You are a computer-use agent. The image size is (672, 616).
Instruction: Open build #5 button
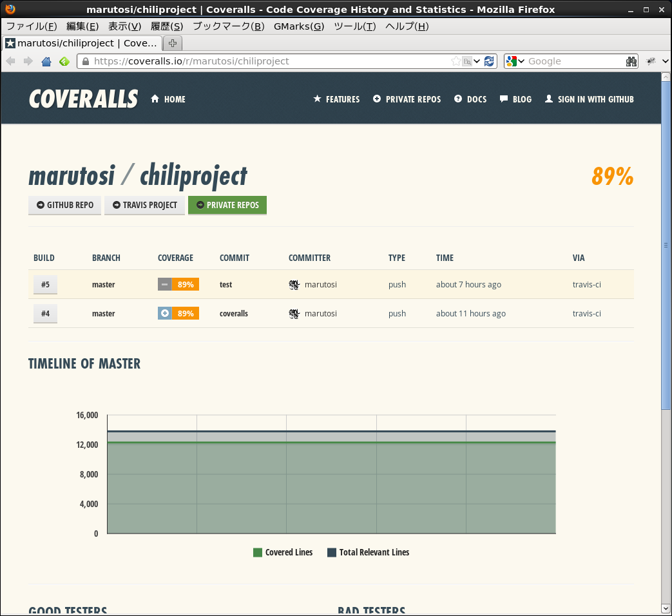pyautogui.click(x=46, y=285)
